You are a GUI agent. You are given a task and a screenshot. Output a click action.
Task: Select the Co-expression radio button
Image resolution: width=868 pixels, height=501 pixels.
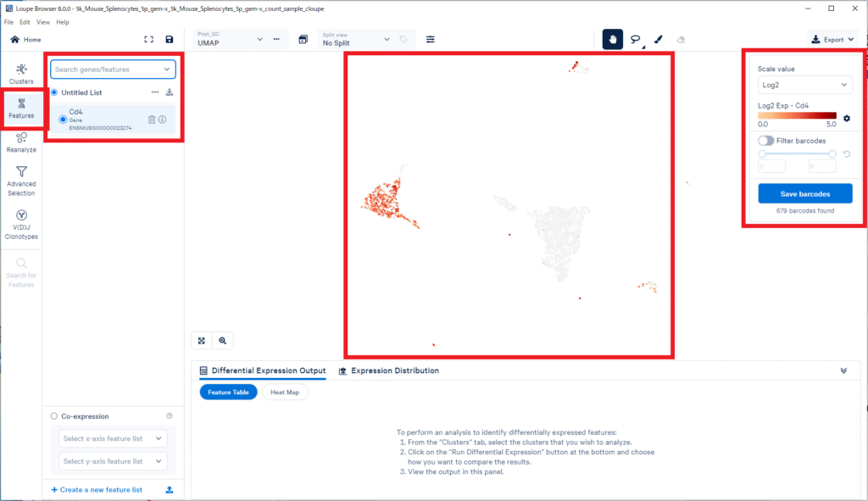point(55,416)
